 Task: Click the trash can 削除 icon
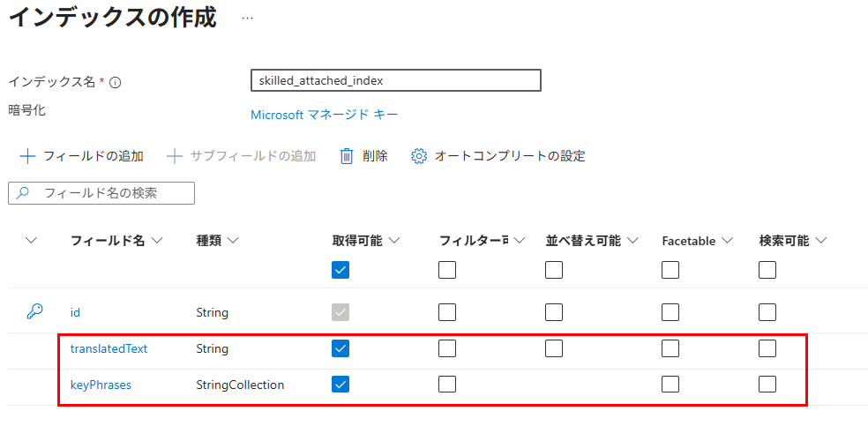pos(348,156)
